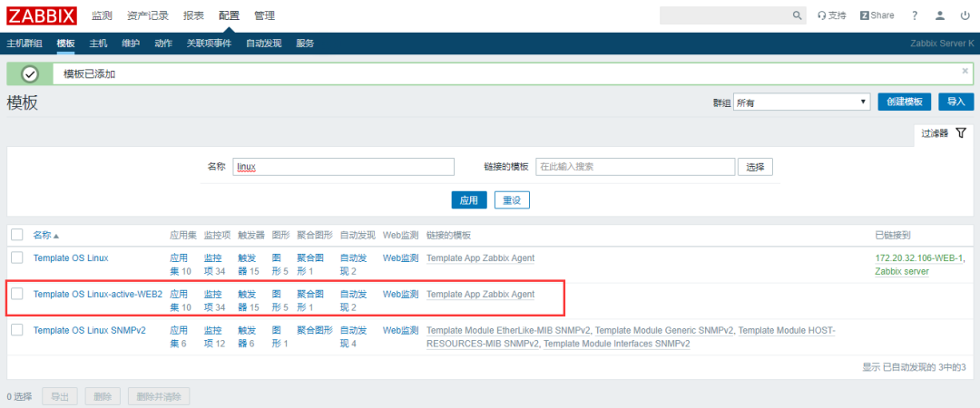
Task: Open 聚合图形 1 of Template OS Linux-active-WEB2
Action: 310,300
